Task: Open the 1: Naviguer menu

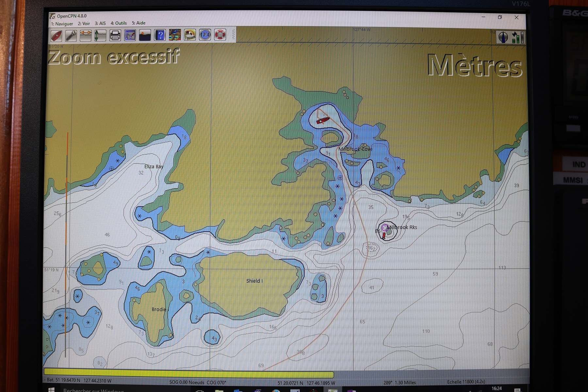Action: click(x=62, y=24)
